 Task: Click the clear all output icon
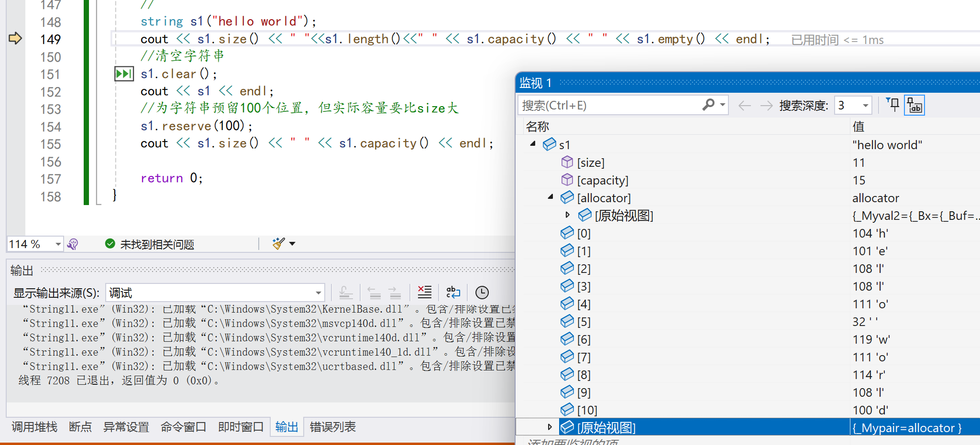pyautogui.click(x=425, y=292)
